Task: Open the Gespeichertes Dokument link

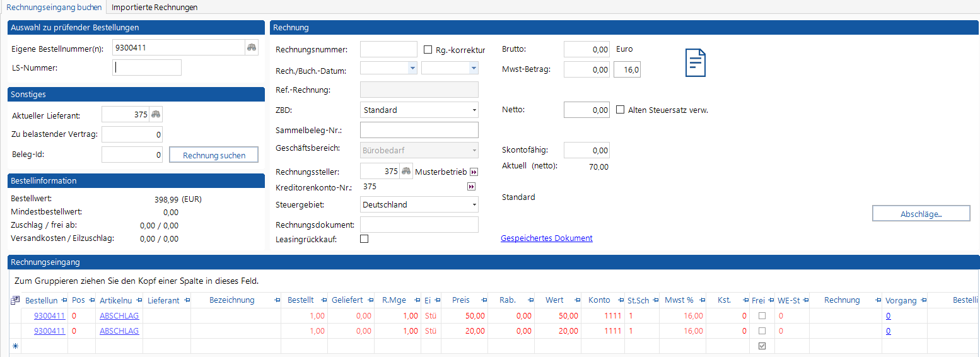Action: coord(546,238)
